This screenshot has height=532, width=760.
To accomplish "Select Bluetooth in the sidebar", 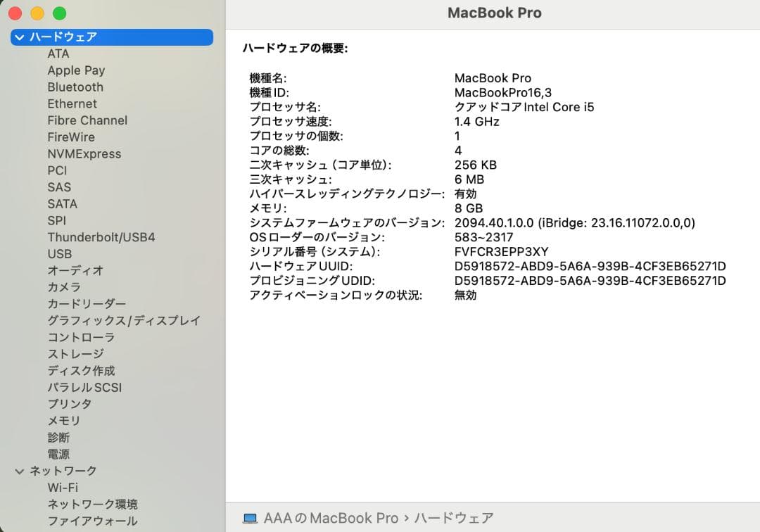I will click(75, 87).
